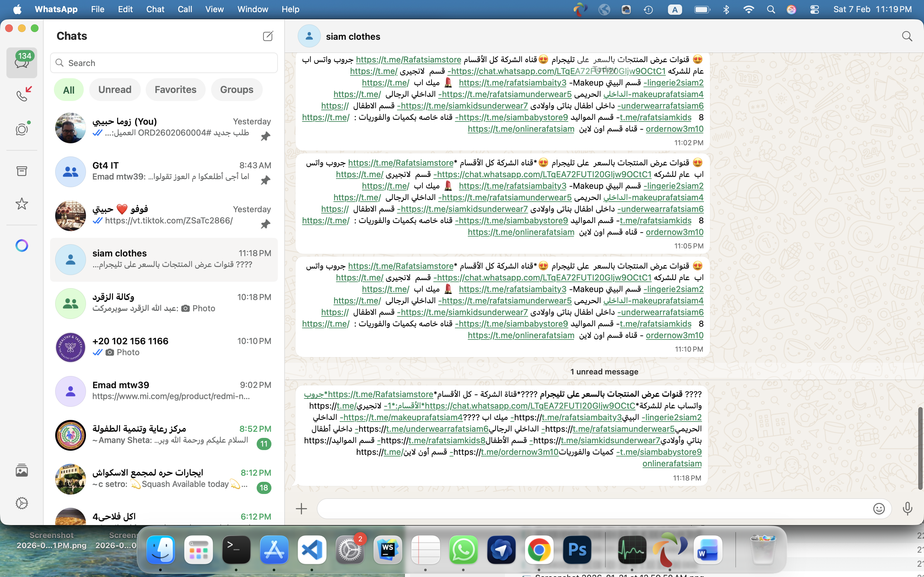Open Archived chats icon
Screen dimensions: 924x577
22,171
